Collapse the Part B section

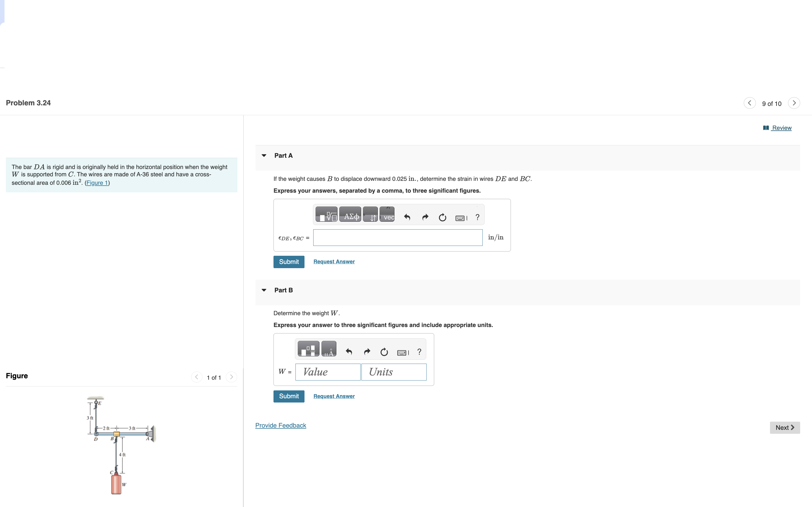pos(264,290)
